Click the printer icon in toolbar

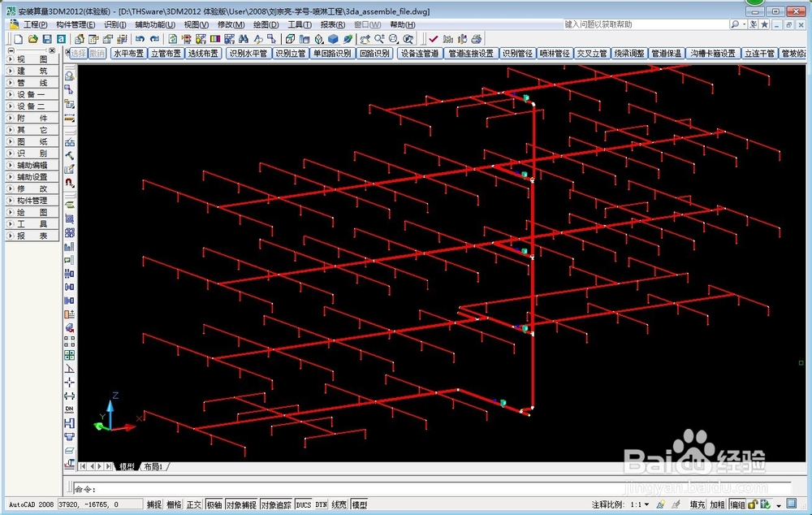point(477,39)
